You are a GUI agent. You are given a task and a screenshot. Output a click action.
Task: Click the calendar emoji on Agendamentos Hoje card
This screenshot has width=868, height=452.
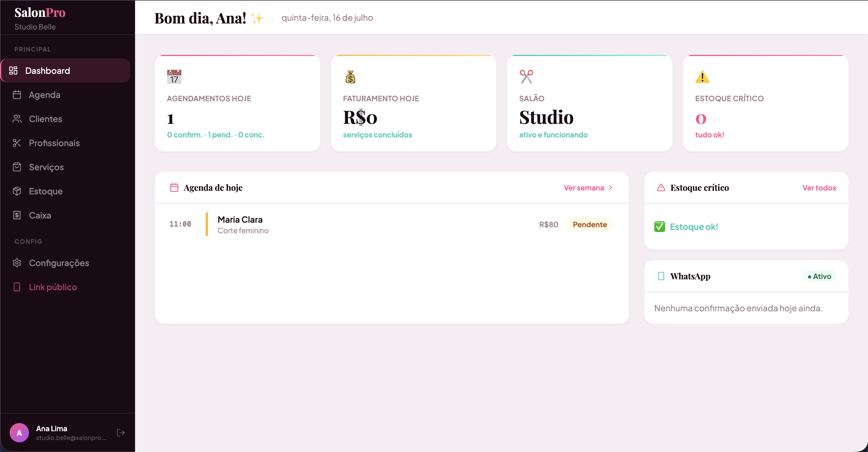pos(174,77)
